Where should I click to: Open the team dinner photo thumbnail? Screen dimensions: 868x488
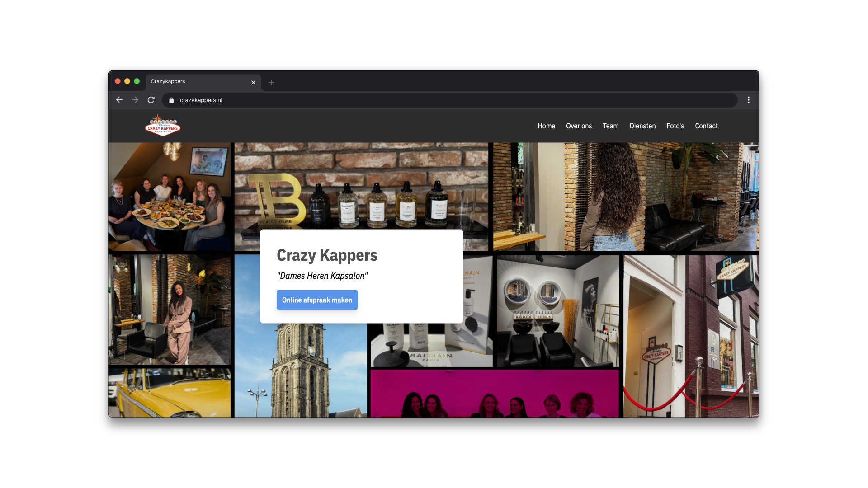[x=170, y=197]
